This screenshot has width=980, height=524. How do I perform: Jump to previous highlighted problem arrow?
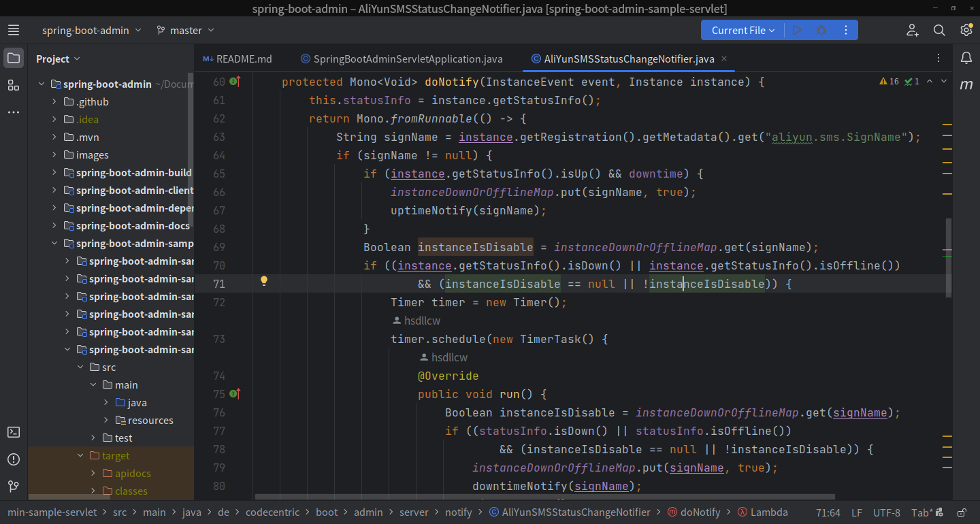[x=930, y=82]
